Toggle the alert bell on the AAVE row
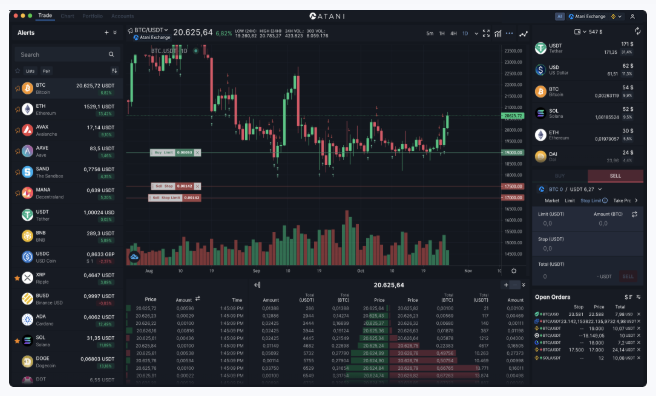656x396 pixels. (17, 151)
